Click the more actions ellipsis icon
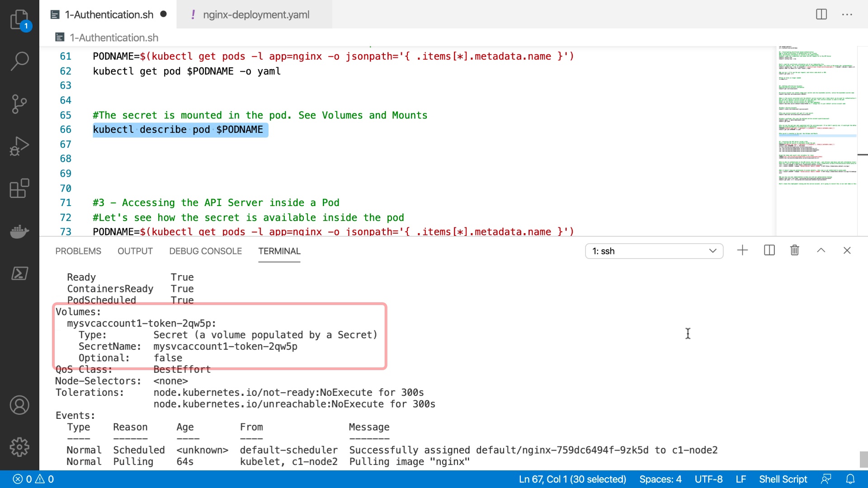Viewport: 868px width, 488px height. pyautogui.click(x=847, y=14)
